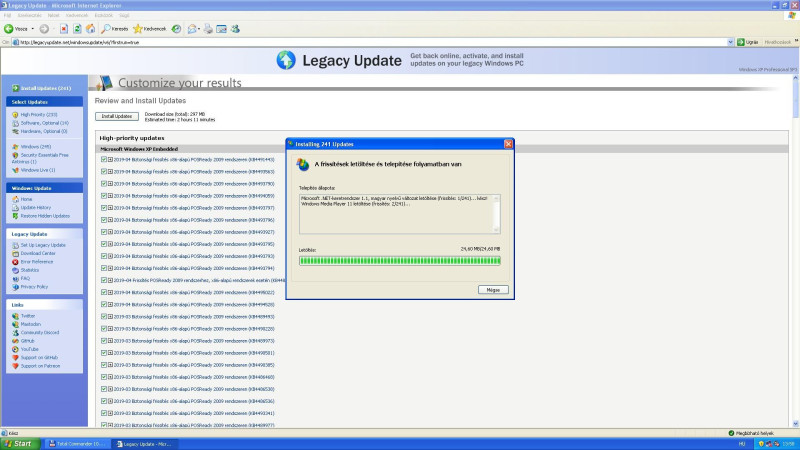The image size is (800, 450).
Task: Expand details of update KB4486538
Action: [110, 389]
